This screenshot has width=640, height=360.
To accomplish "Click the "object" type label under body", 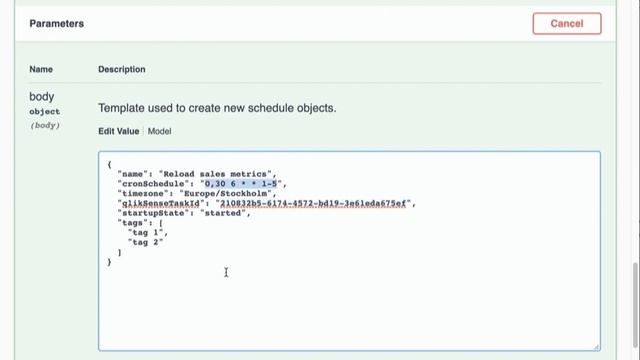I will pos(44,111).
